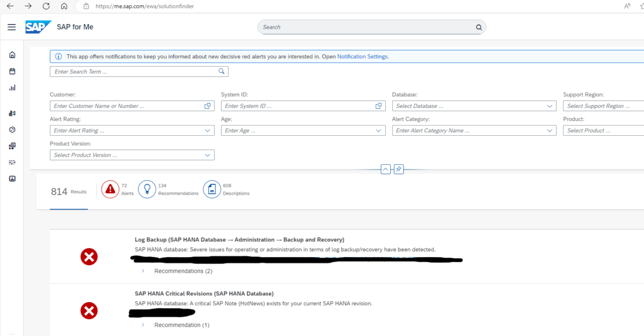
Task: Open the calendar icon in the sidebar
Action: (12, 71)
